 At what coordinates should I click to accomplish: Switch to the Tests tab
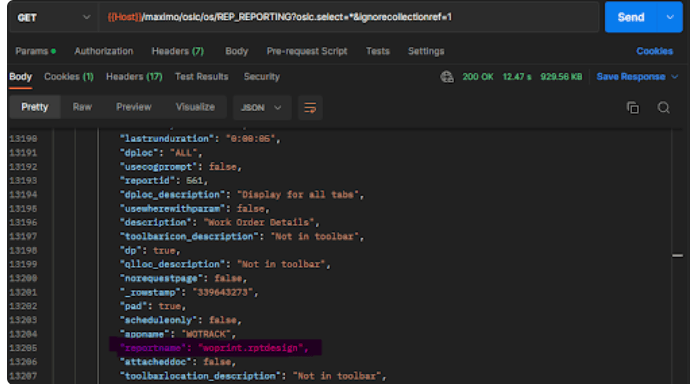click(x=378, y=51)
